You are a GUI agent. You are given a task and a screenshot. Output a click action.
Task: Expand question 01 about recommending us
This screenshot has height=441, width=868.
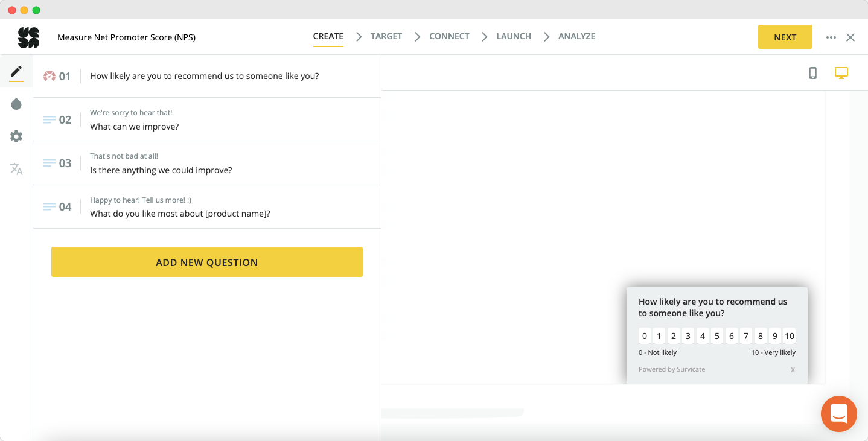point(205,76)
